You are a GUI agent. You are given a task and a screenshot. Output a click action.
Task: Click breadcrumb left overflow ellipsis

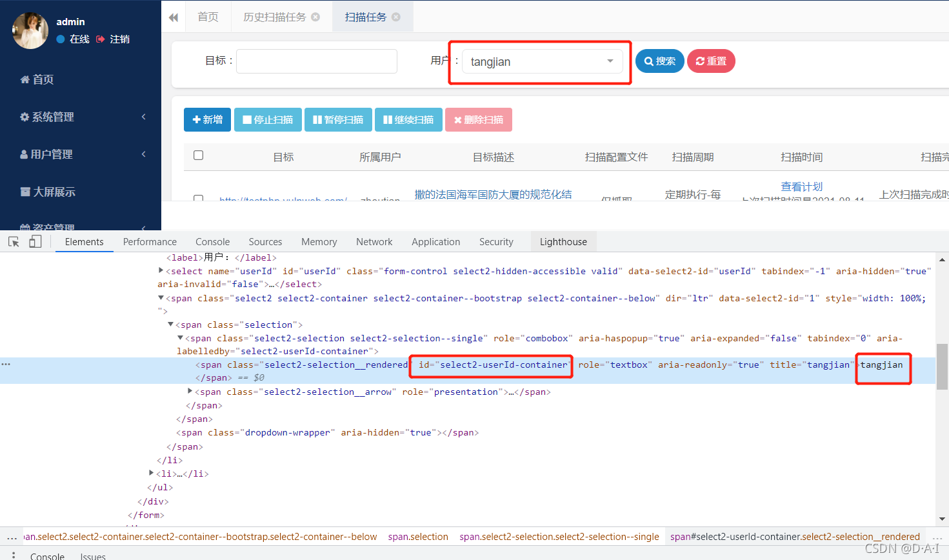(12, 537)
